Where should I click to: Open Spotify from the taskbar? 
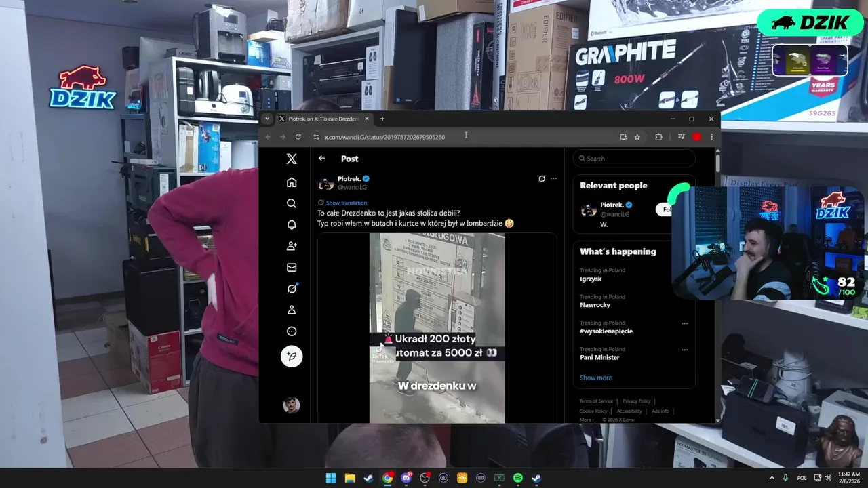pos(518,478)
